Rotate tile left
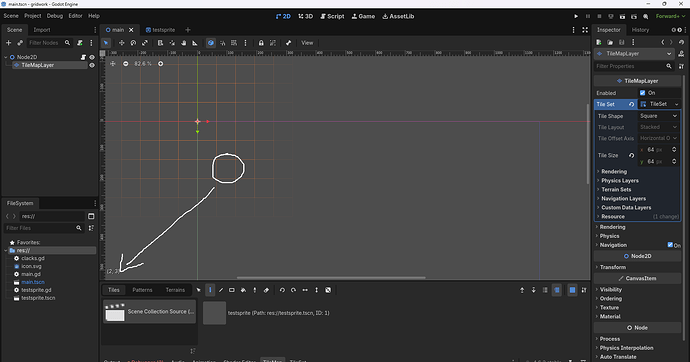This screenshot has width=690, height=362. click(282, 290)
